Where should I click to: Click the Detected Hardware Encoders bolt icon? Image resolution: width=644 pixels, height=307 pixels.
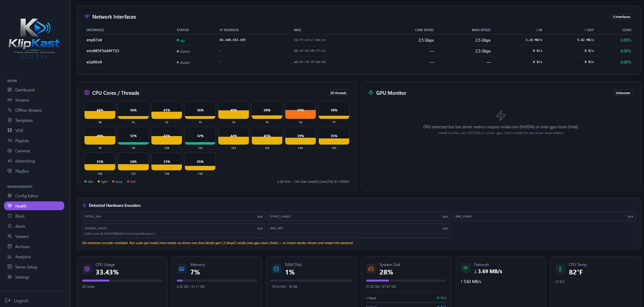click(x=85, y=205)
